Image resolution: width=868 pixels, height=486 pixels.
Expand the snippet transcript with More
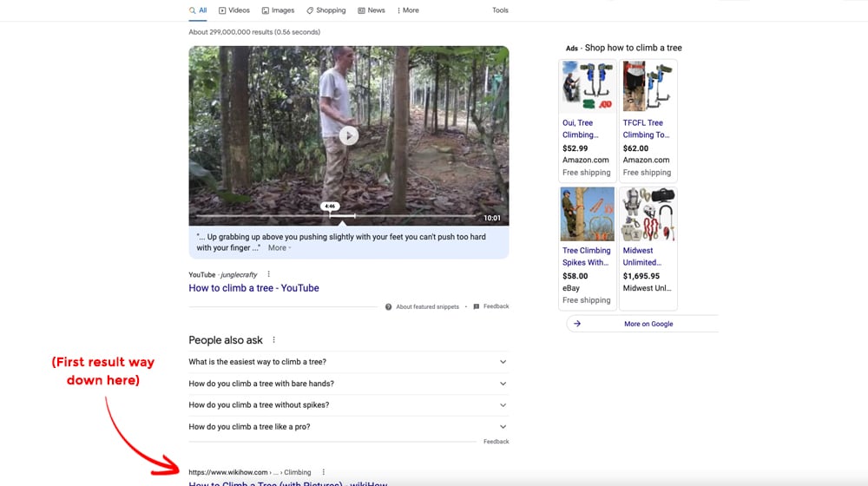click(x=279, y=248)
